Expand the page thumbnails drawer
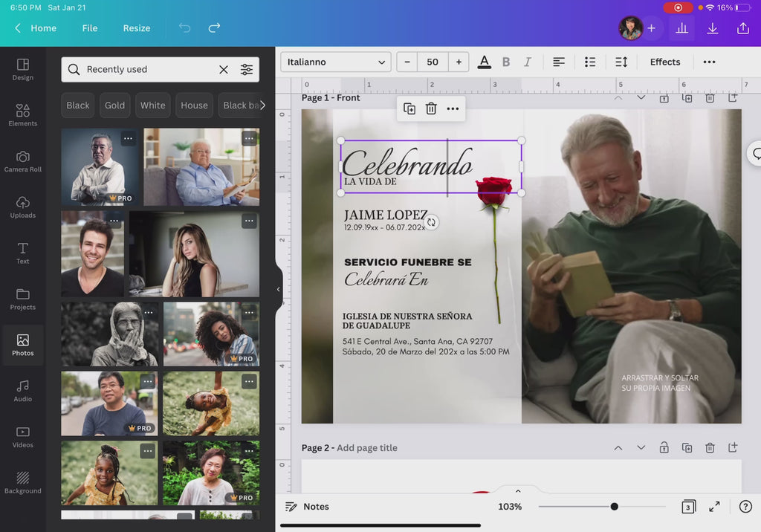 (518, 490)
